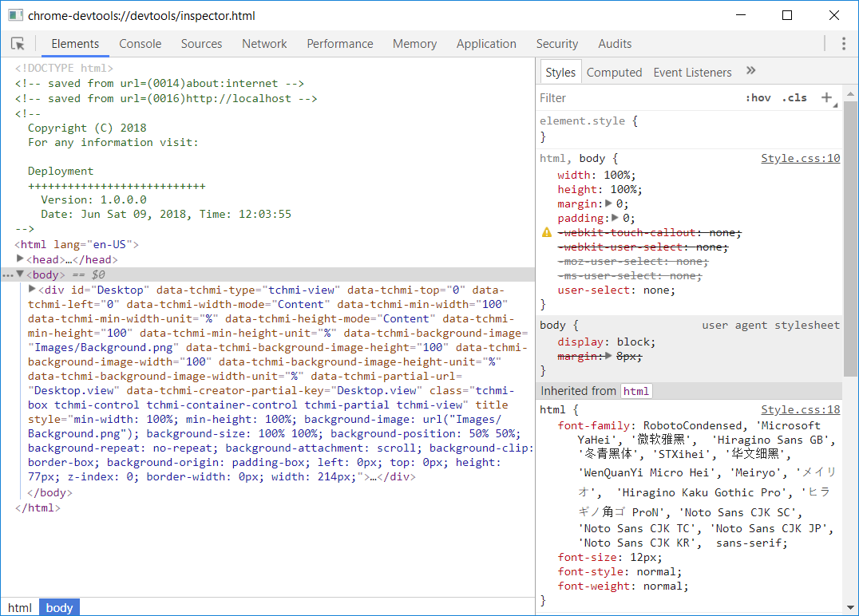This screenshot has width=859, height=616.
Task: Switch to the Elements tab
Action: click(x=75, y=44)
